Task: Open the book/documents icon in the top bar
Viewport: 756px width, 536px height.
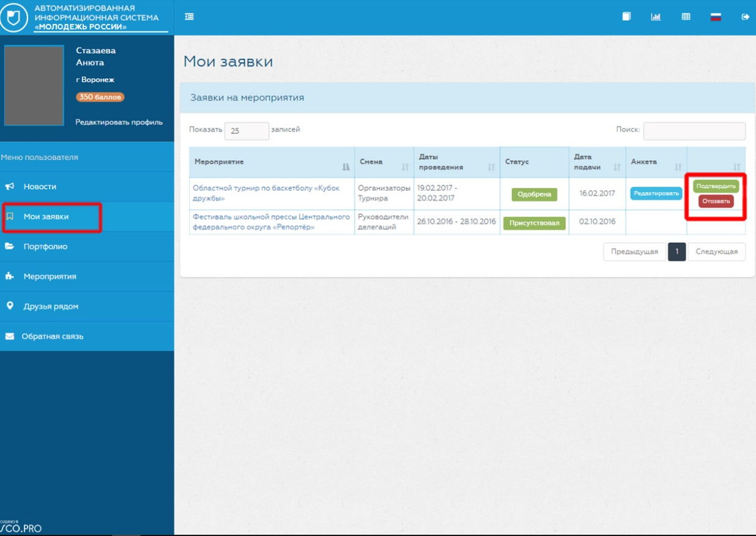Action: click(626, 17)
